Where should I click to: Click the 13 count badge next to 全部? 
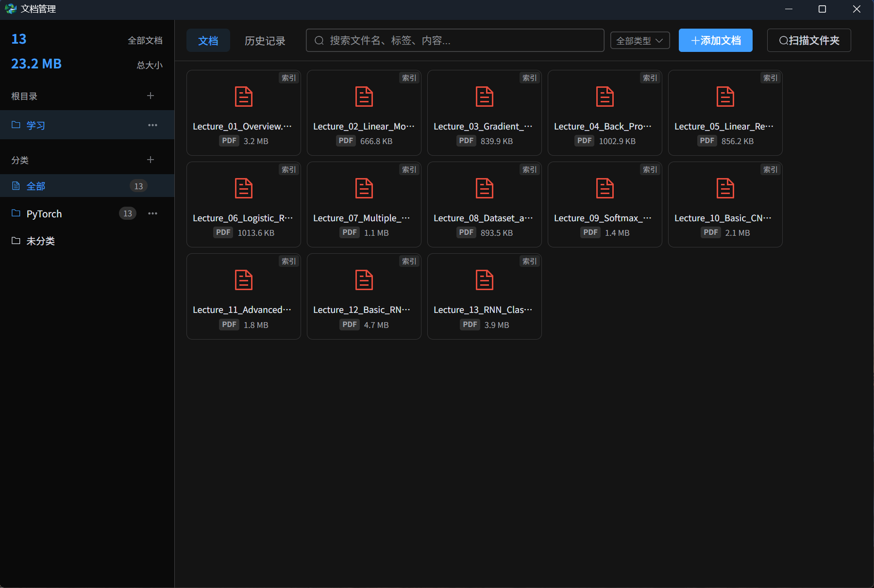pyautogui.click(x=138, y=186)
